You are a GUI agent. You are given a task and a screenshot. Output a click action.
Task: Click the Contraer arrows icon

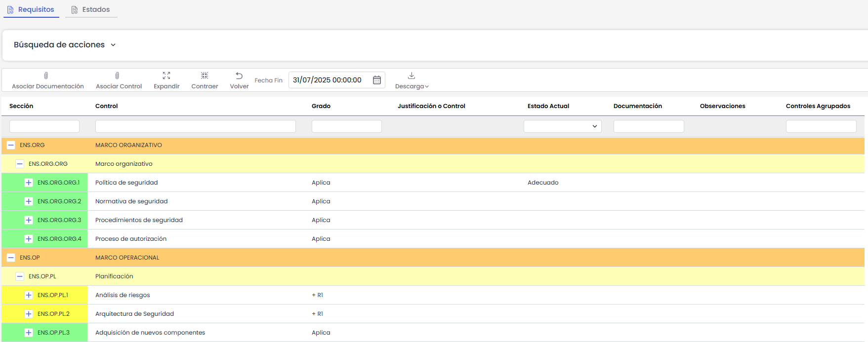tap(205, 76)
